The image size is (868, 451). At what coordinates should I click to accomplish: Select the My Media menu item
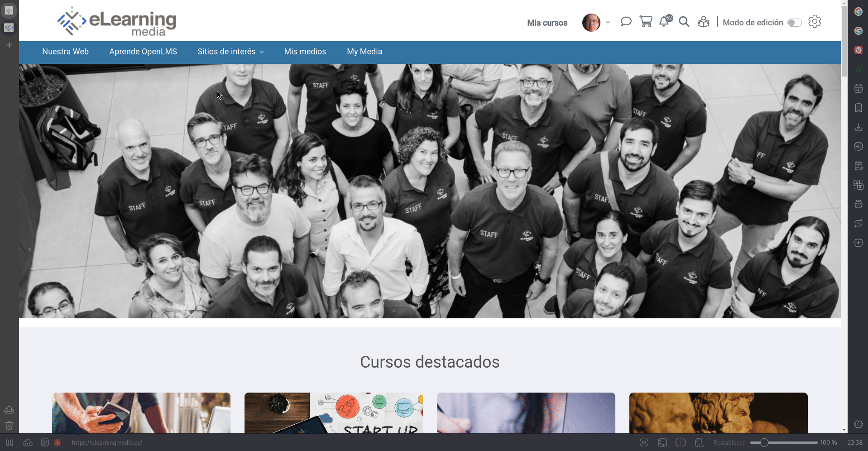364,52
